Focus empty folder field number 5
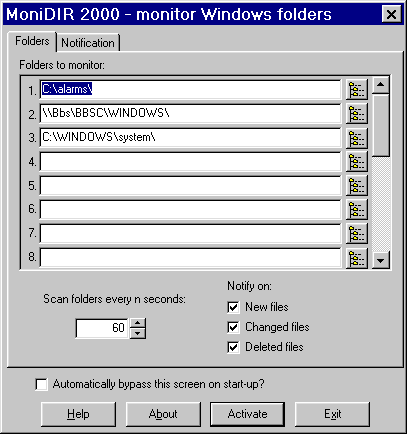 191,185
